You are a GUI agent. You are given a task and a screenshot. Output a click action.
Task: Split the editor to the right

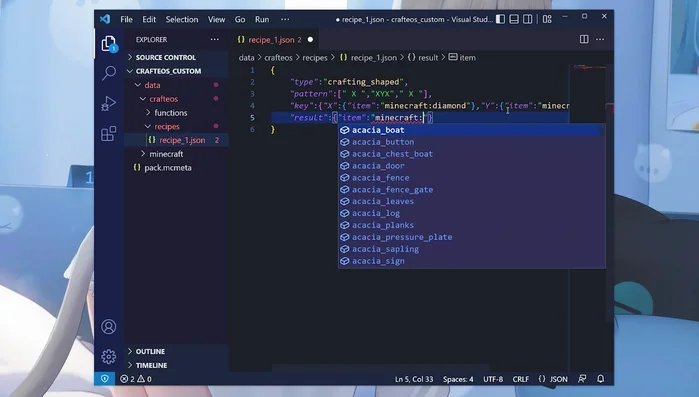584,39
